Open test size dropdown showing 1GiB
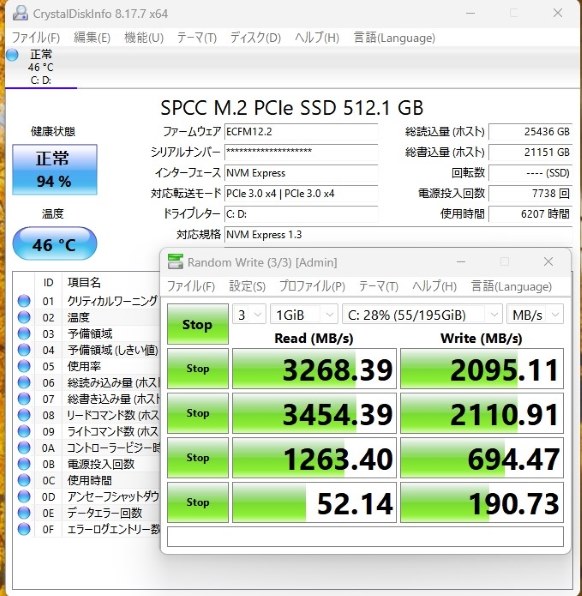 [x=304, y=315]
